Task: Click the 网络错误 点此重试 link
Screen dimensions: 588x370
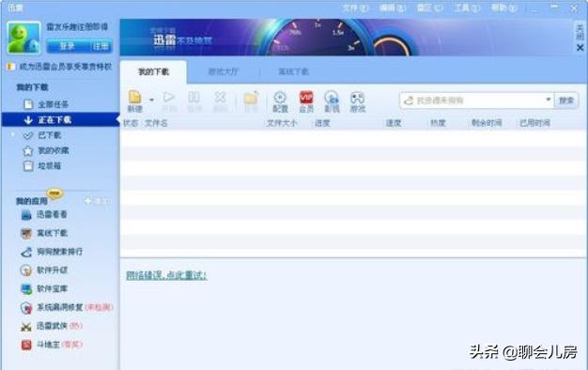Action: pos(166,275)
